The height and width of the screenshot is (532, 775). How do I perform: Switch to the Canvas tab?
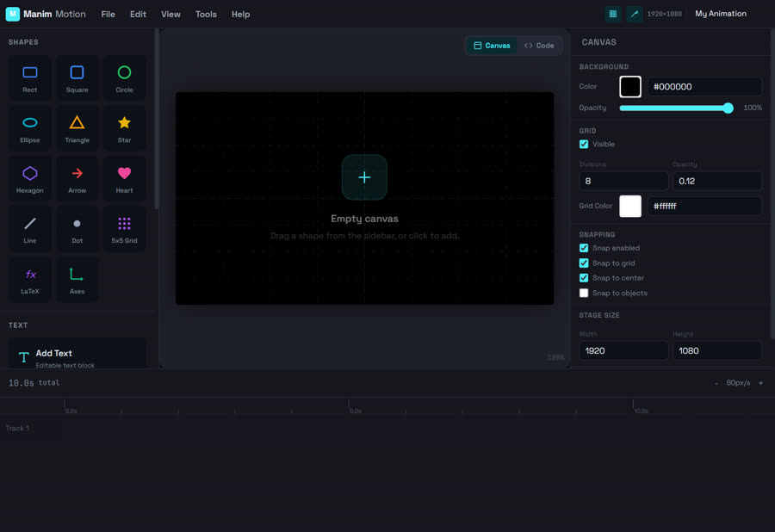(x=492, y=46)
